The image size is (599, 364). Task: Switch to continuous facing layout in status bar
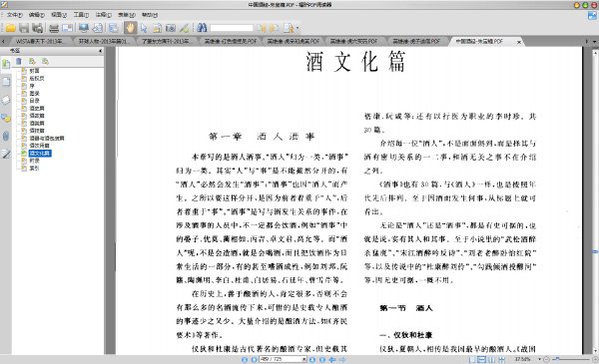(501, 359)
